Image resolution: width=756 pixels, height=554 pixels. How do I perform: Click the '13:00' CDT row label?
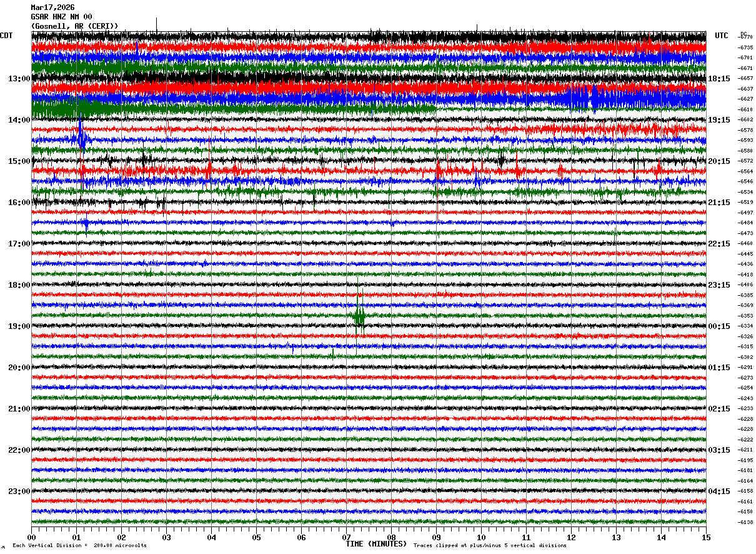[19, 79]
